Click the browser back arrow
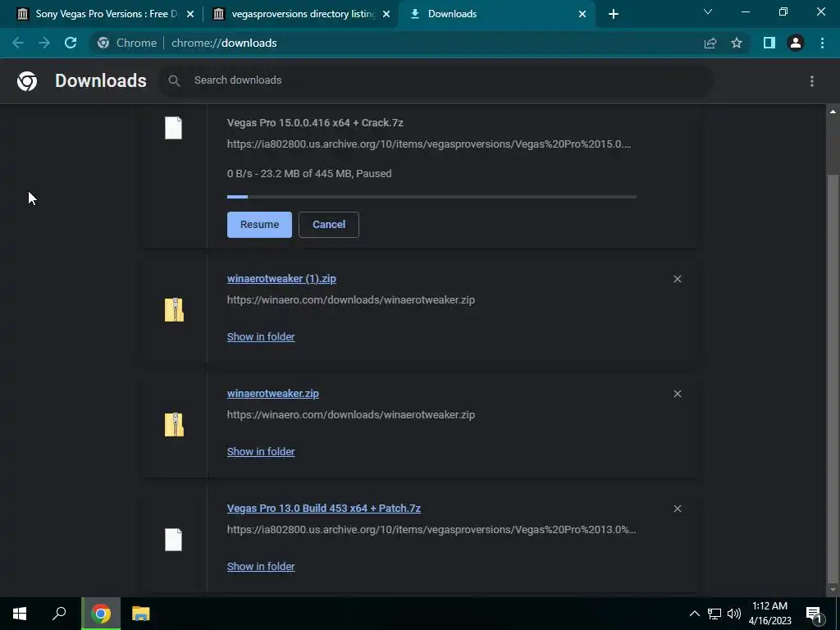Screen dimensions: 840x630 [x=18, y=43]
